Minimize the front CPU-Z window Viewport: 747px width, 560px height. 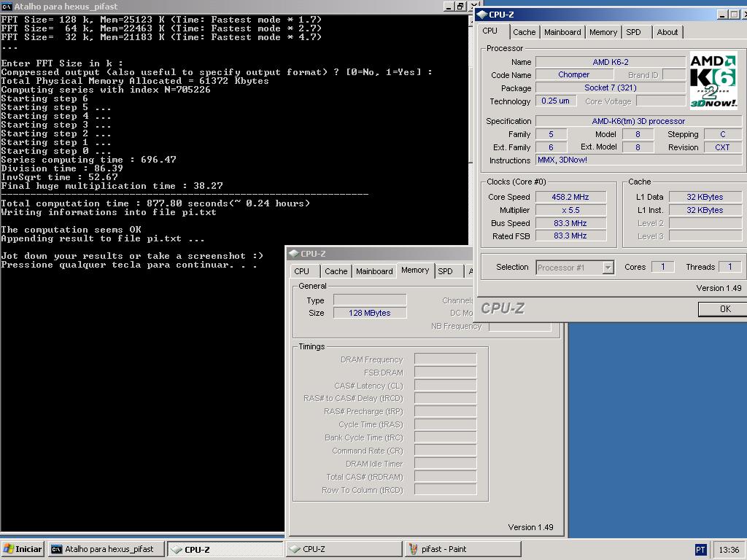click(x=722, y=15)
